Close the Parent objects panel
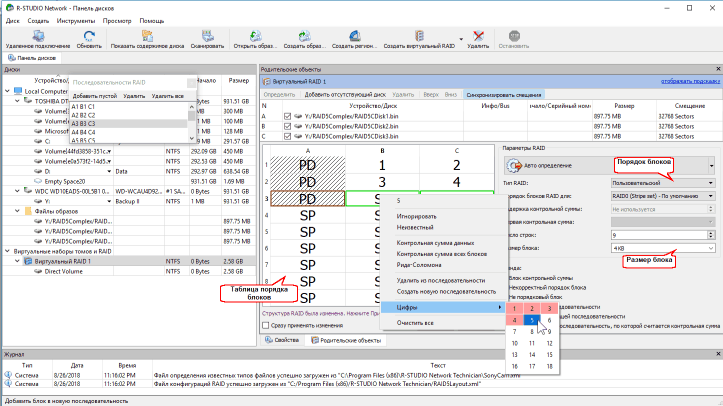The height and width of the screenshot is (406, 723). (x=718, y=69)
